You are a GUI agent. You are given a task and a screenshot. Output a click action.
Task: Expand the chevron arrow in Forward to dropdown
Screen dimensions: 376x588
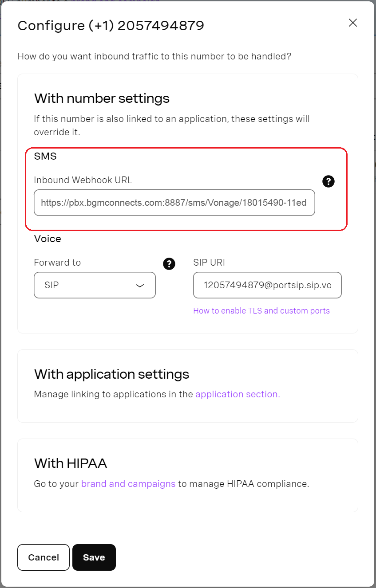tap(139, 286)
